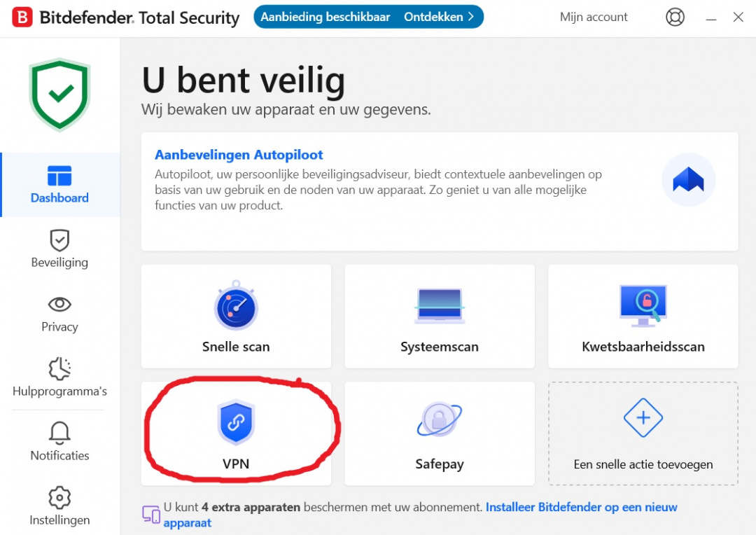Open Hulpprogramma's sidebar section
This screenshot has height=535, width=756.
(59, 377)
